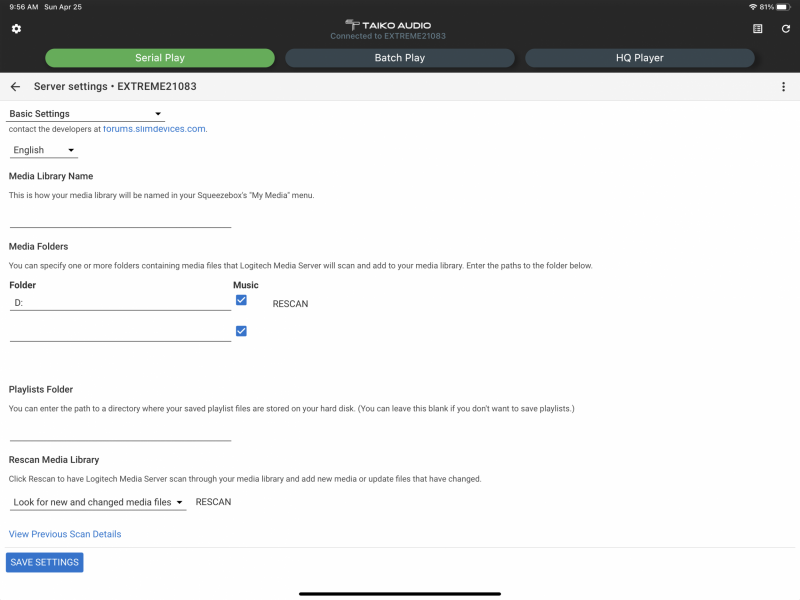This screenshot has width=800, height=600.
Task: Click the refresh icon in header
Action: 786,29
